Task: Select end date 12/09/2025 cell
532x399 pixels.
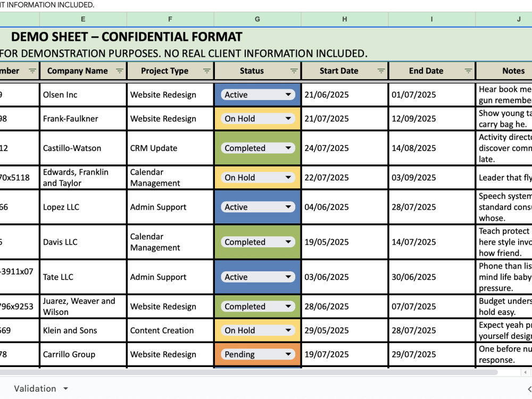Action: point(432,119)
